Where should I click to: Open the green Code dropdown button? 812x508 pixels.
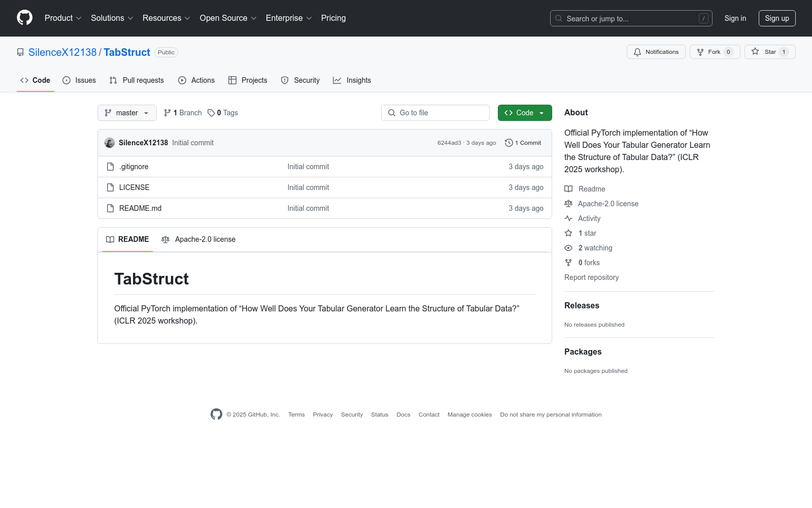[x=525, y=113]
